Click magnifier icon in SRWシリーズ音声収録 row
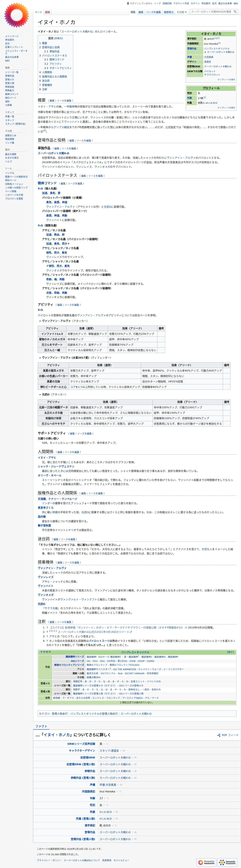Image resolution: width=241 pixels, height=868 pixels. (x=107, y=744)
